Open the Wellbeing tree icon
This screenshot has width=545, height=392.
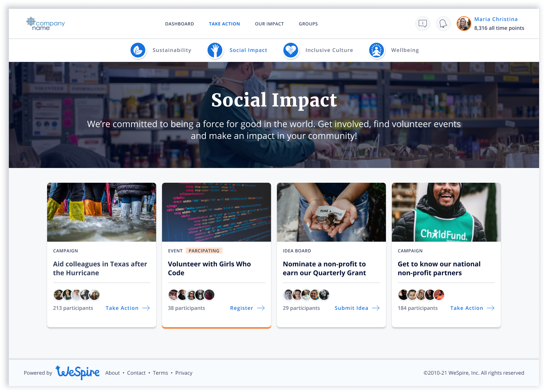pos(376,50)
